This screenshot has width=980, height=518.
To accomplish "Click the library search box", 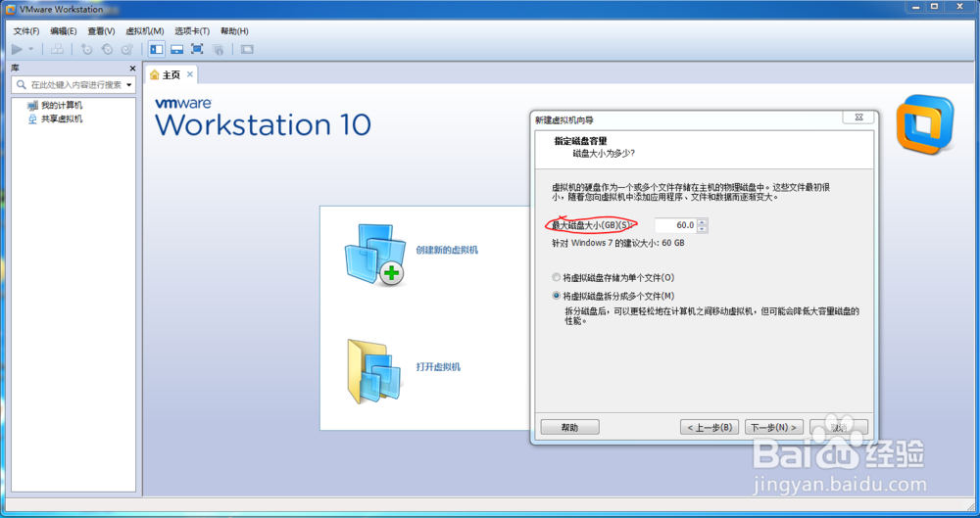I will point(73,85).
